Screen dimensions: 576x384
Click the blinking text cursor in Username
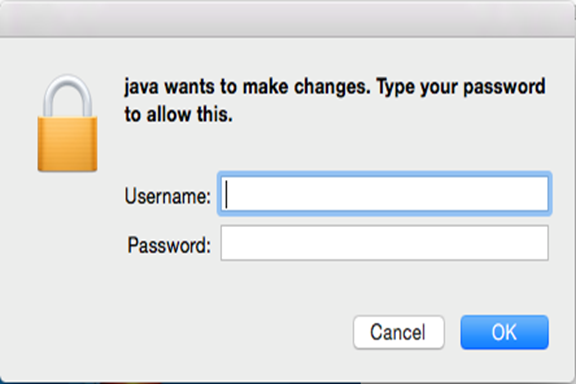click(227, 194)
